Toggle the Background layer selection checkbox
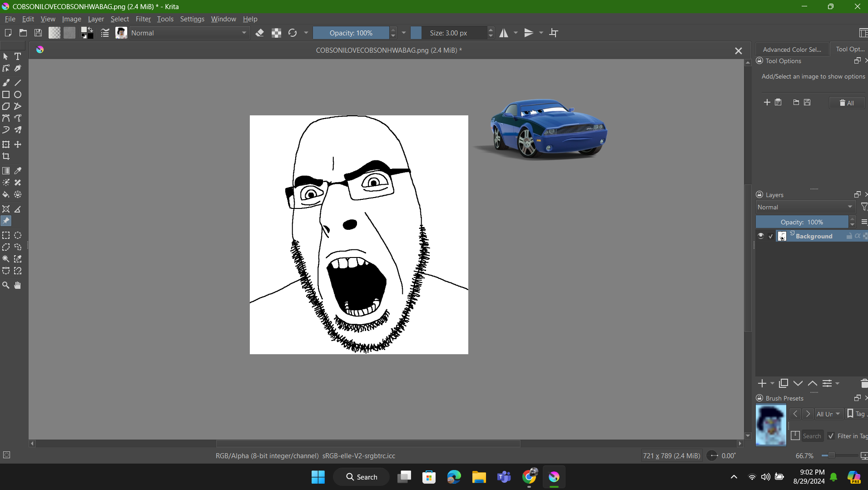This screenshot has height=490, width=868. [x=771, y=236]
